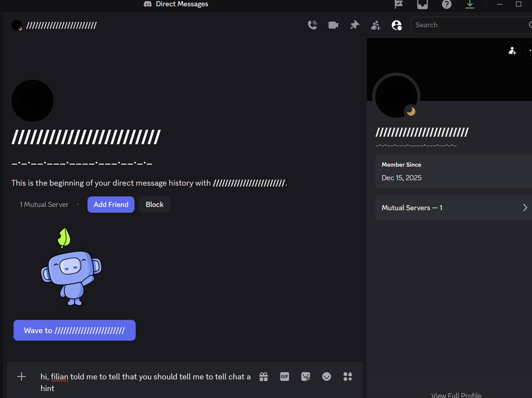
Task: Click View Full Profile
Action: (456, 395)
